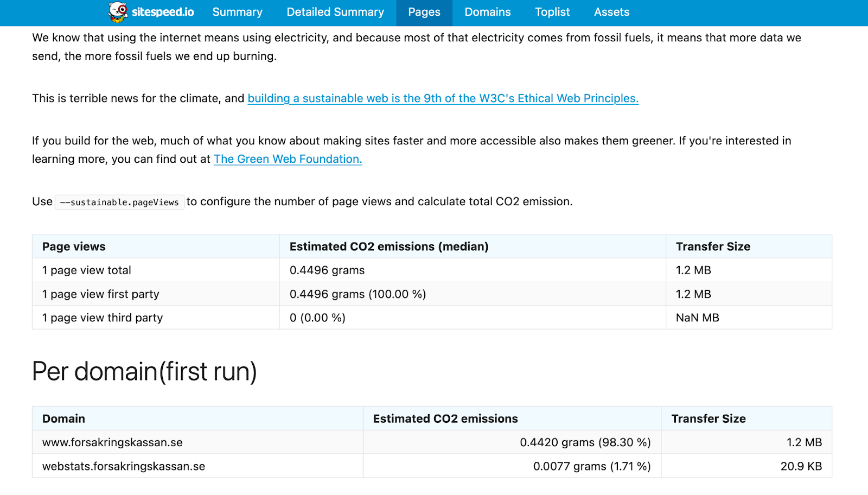This screenshot has width=868, height=495.
Task: Click the Per domain(first run) heading
Action: 144,372
